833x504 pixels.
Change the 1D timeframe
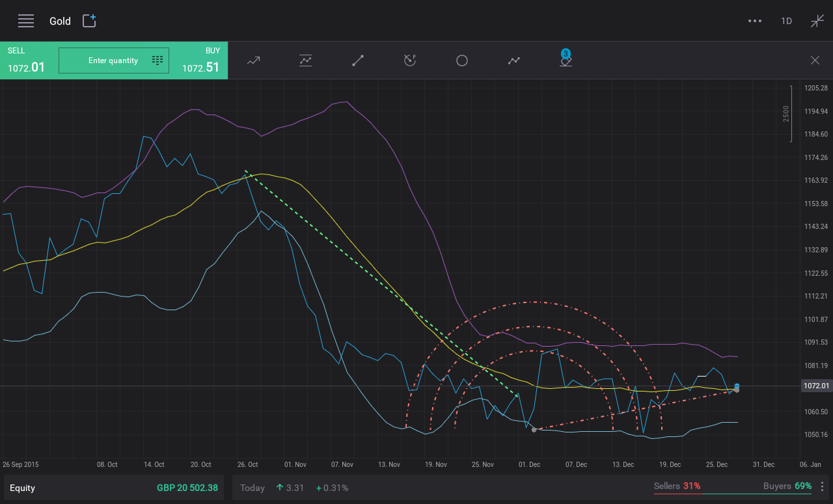click(x=786, y=21)
